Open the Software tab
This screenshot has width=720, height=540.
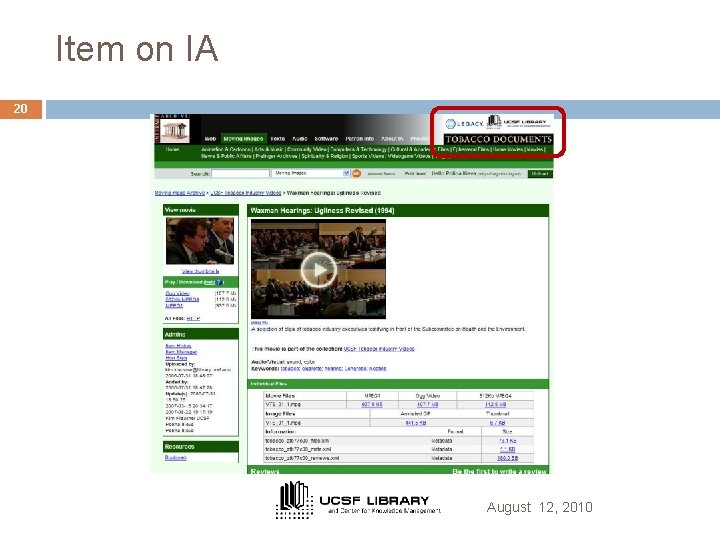pos(326,139)
